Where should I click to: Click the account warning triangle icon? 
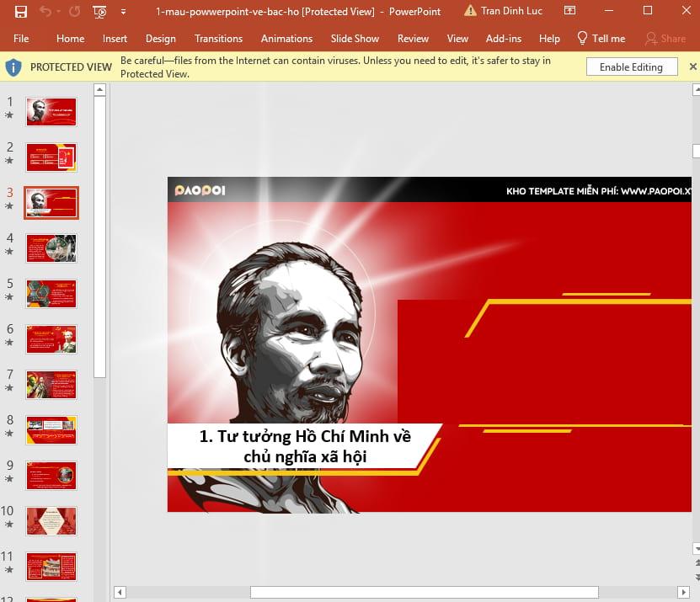click(470, 11)
